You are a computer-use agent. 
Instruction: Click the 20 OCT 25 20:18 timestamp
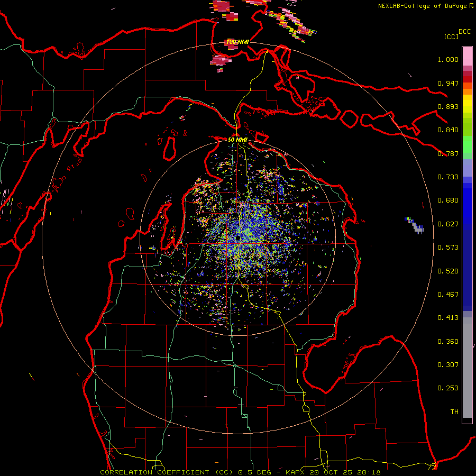(345, 472)
